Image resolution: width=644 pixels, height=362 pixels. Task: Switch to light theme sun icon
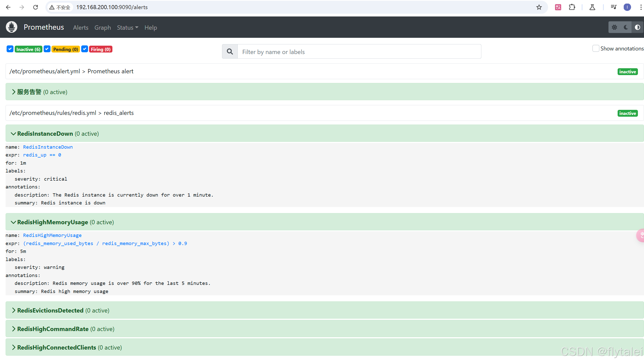tap(614, 27)
